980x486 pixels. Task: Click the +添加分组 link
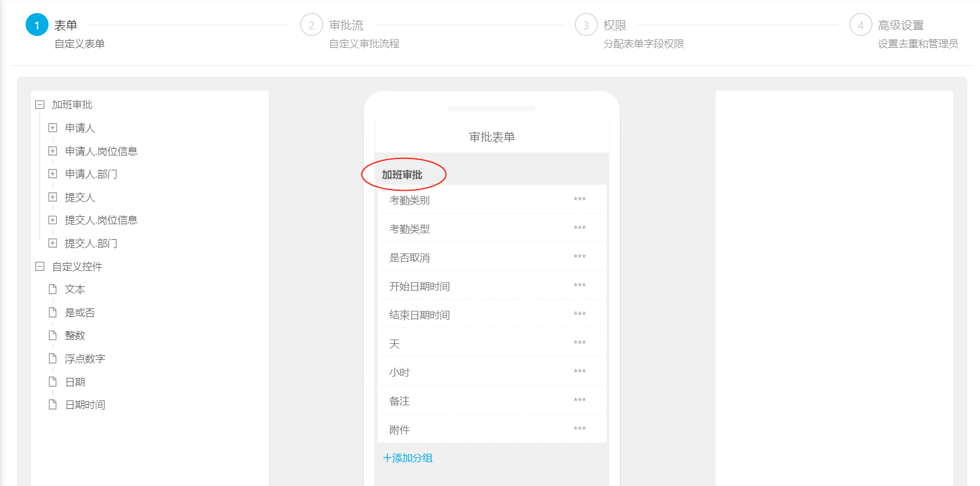(407, 458)
